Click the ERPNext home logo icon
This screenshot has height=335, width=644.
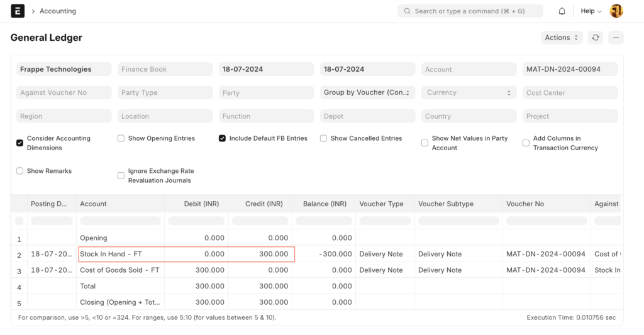(x=18, y=11)
